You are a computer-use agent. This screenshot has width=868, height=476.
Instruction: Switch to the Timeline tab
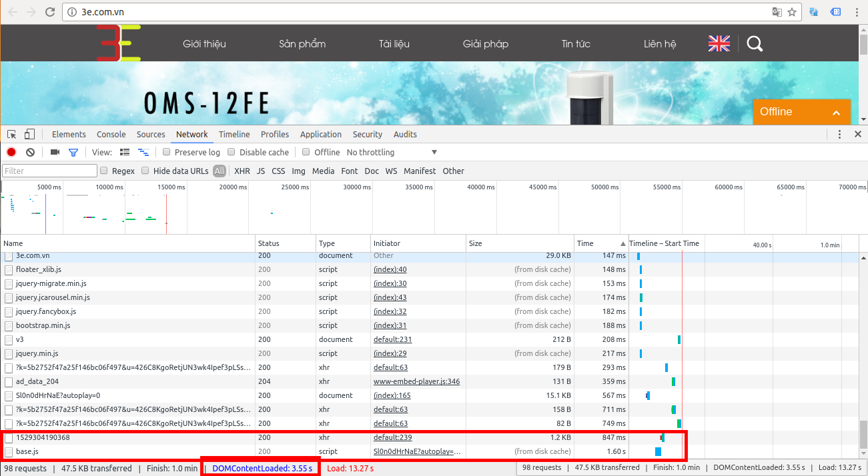click(x=234, y=134)
